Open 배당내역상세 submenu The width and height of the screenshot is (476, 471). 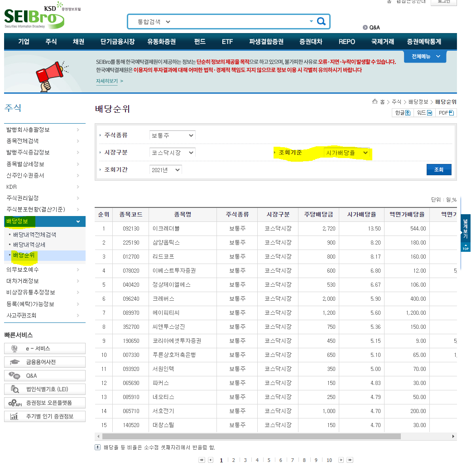(x=29, y=245)
